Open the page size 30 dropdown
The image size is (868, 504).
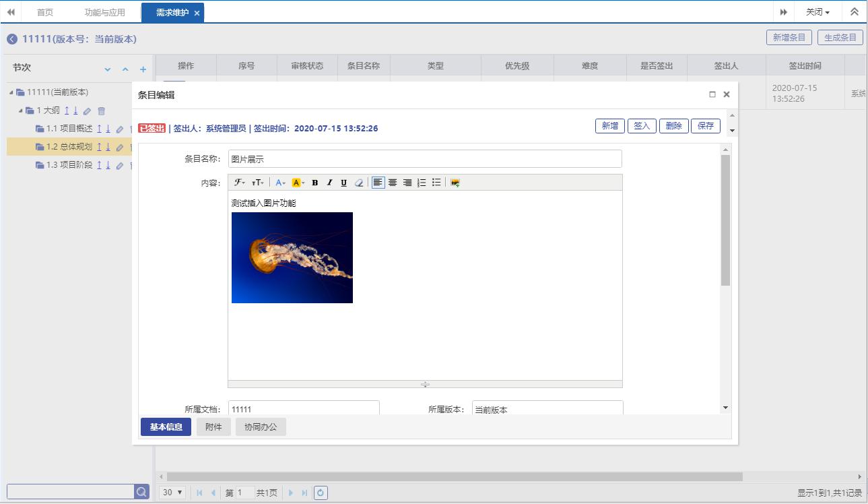coord(173,493)
